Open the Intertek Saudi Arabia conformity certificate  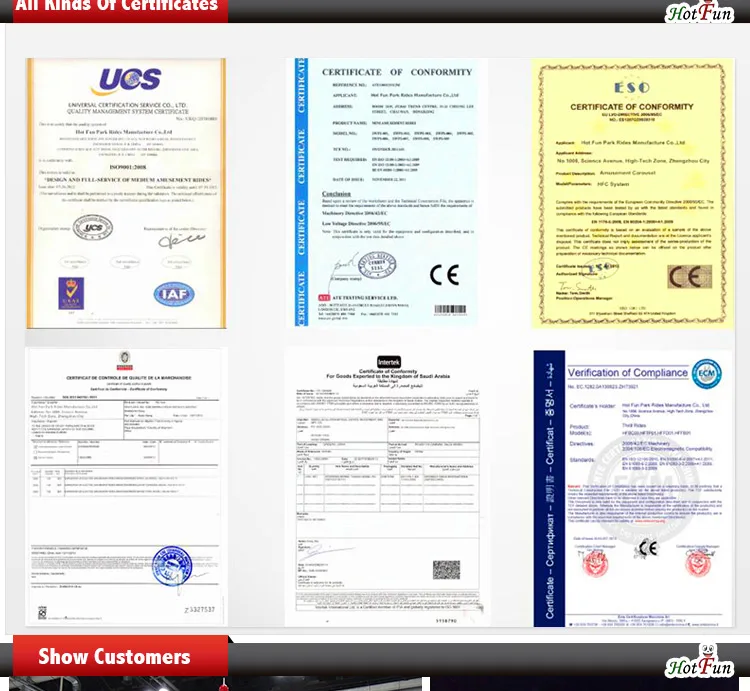pyautogui.click(x=387, y=488)
